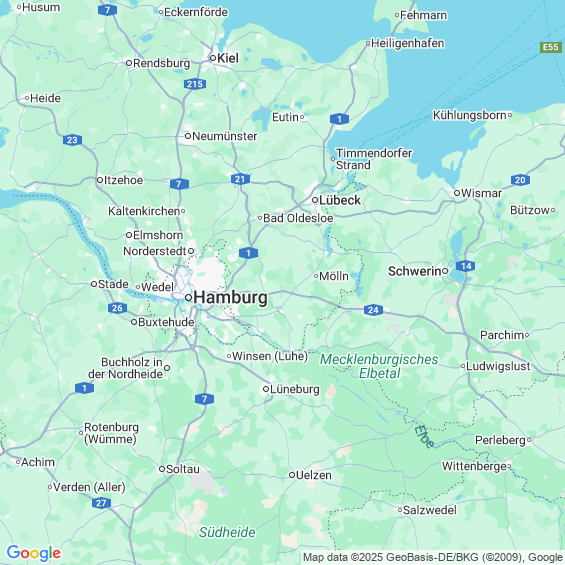The height and width of the screenshot is (565, 565).
Task: Click the Mecklenburgisches Elbetal park label
Action: (x=379, y=366)
